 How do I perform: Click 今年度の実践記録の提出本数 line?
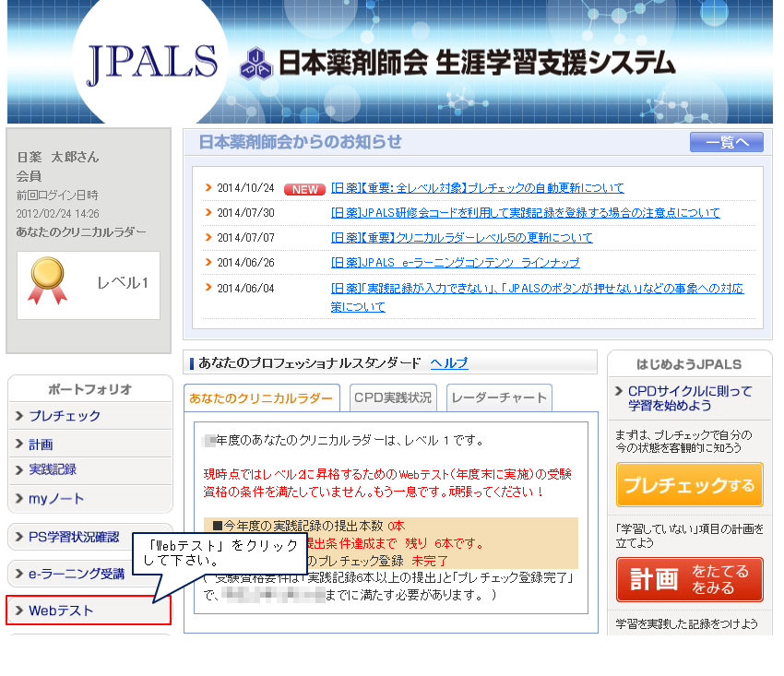[309, 526]
